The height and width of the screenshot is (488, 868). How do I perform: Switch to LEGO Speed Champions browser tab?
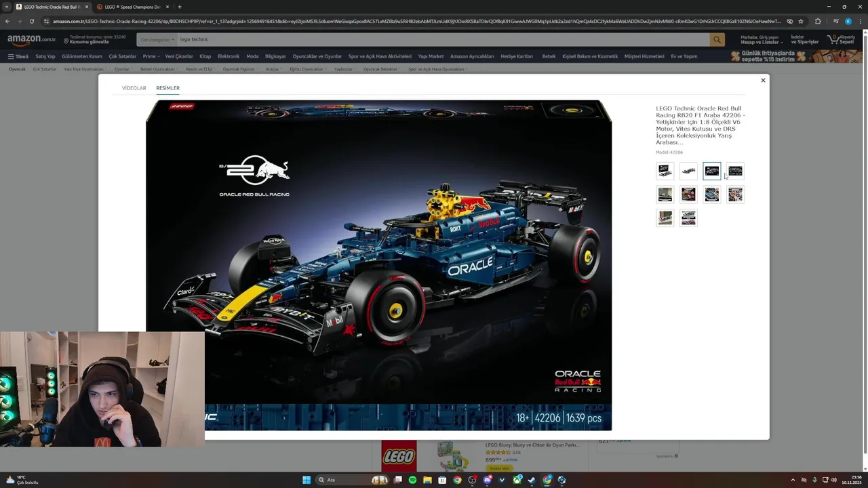(132, 7)
